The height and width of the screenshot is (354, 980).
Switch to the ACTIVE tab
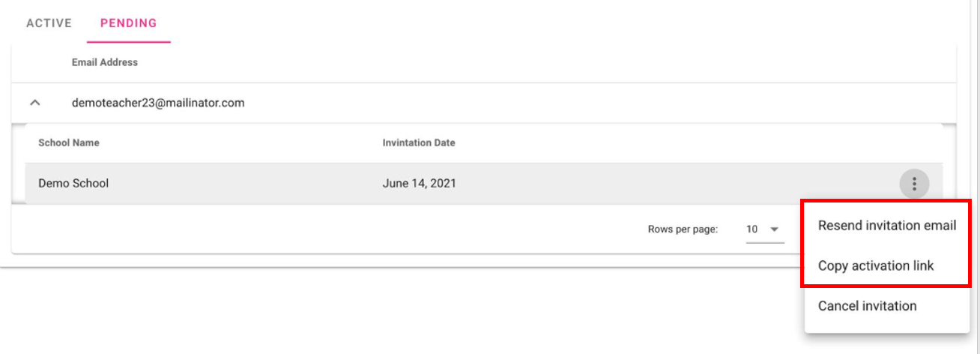[49, 23]
